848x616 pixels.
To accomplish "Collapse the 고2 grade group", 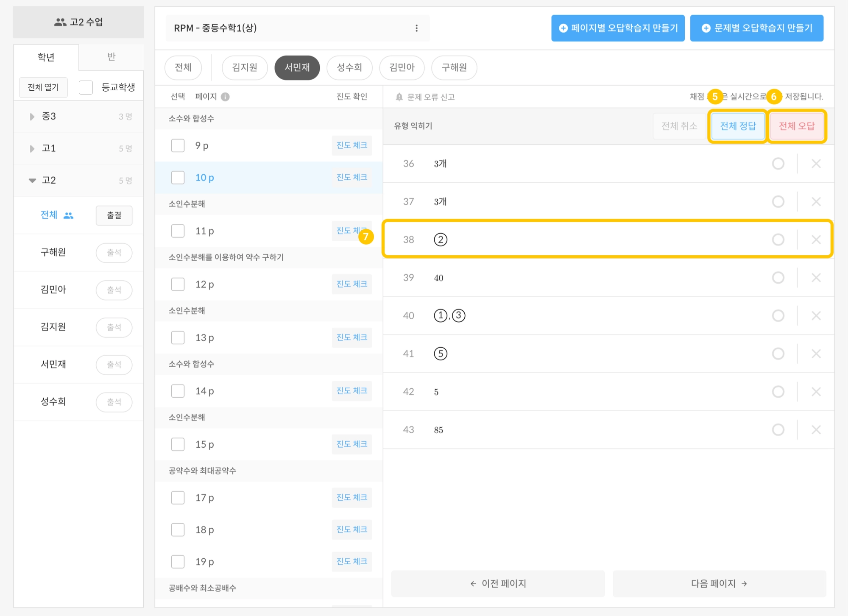I will pyautogui.click(x=32, y=181).
